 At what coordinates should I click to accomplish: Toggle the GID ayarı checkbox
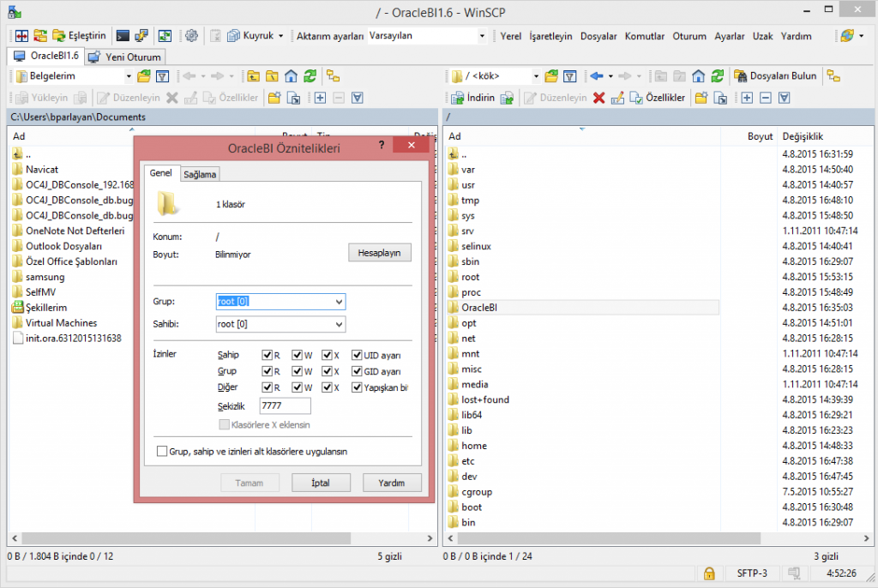pyautogui.click(x=357, y=371)
